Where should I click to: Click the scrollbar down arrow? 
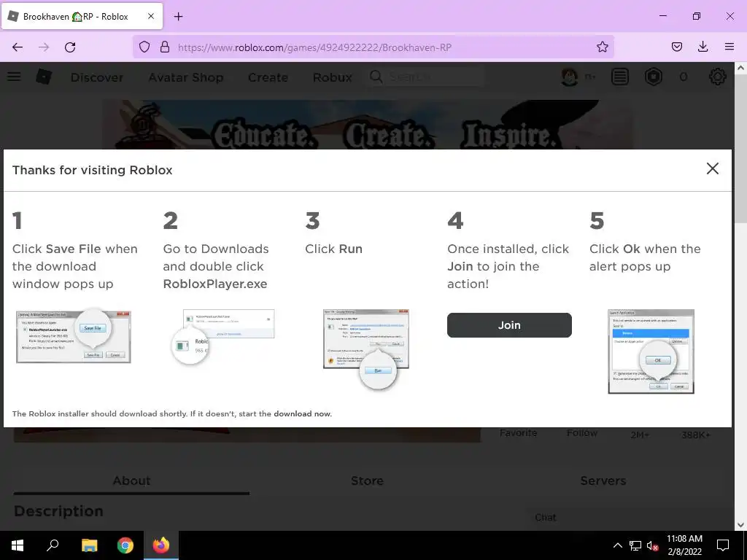click(x=741, y=525)
